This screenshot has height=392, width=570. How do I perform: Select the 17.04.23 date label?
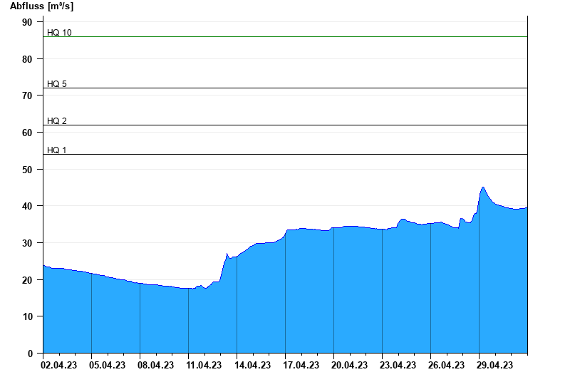[301, 365]
